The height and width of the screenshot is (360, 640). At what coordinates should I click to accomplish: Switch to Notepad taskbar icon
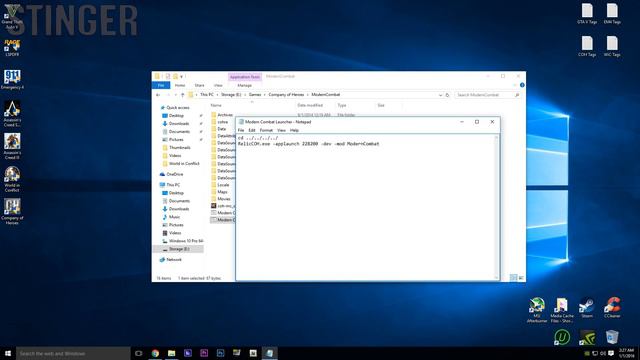(269, 353)
